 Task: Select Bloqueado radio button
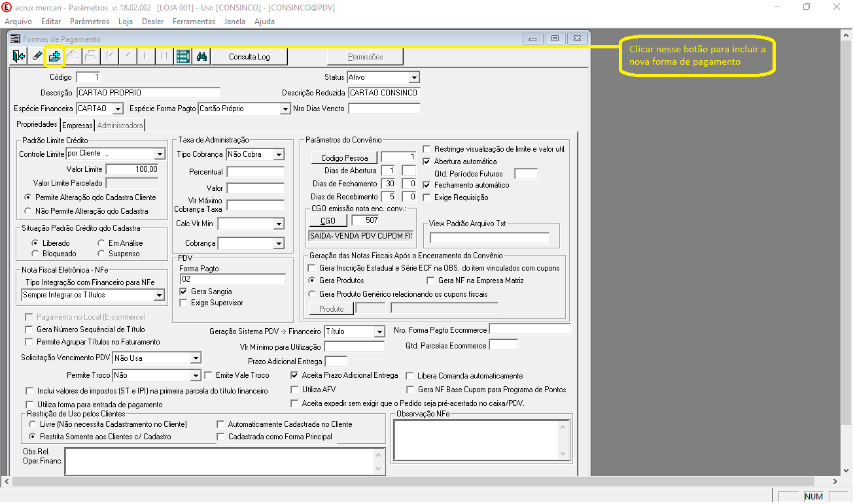[x=35, y=254]
